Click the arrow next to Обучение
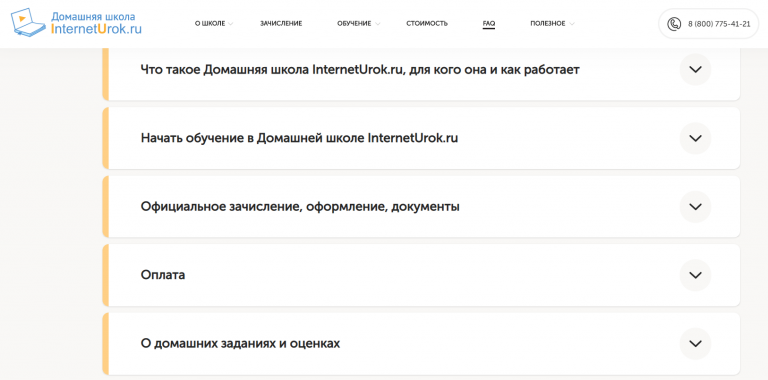Image resolution: width=768 pixels, height=380 pixels. pyautogui.click(x=377, y=24)
